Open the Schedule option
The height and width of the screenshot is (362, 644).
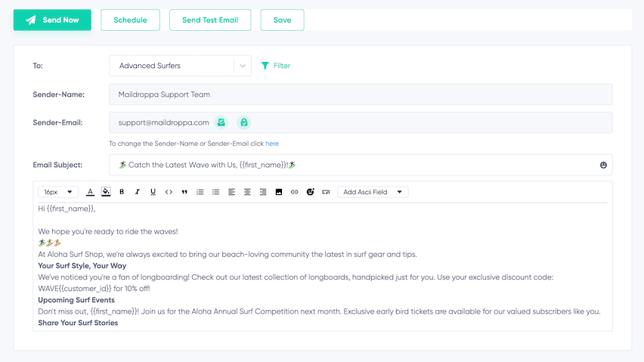click(130, 20)
